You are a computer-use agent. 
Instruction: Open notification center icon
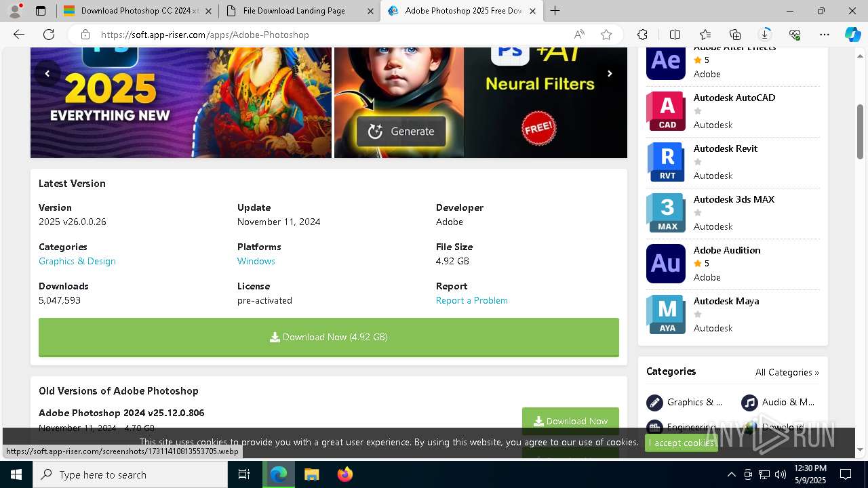pos(846,474)
